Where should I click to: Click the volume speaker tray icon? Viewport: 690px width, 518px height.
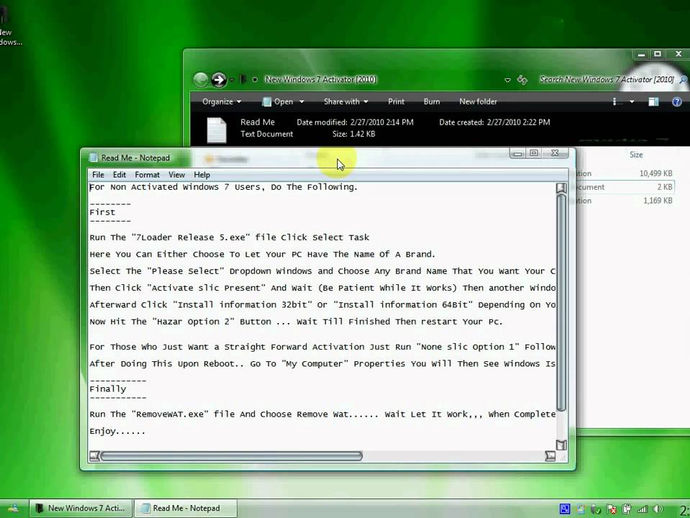(x=658, y=509)
